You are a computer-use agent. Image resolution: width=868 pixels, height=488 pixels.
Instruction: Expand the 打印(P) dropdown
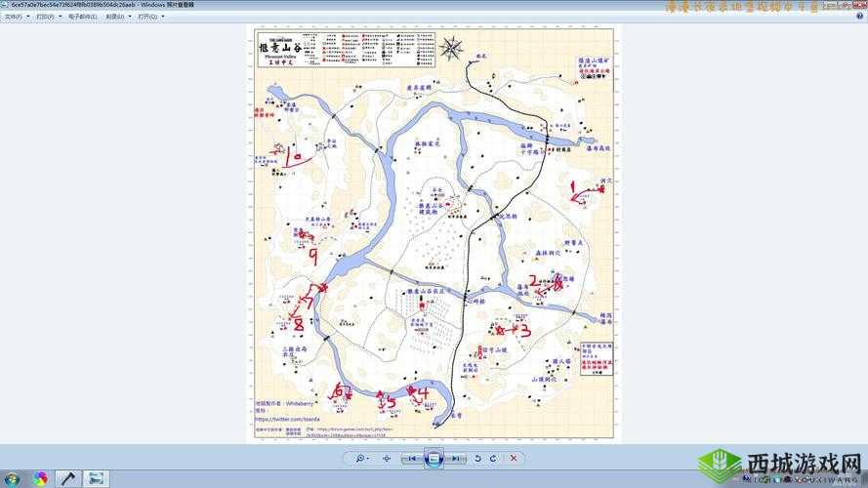click(x=48, y=17)
